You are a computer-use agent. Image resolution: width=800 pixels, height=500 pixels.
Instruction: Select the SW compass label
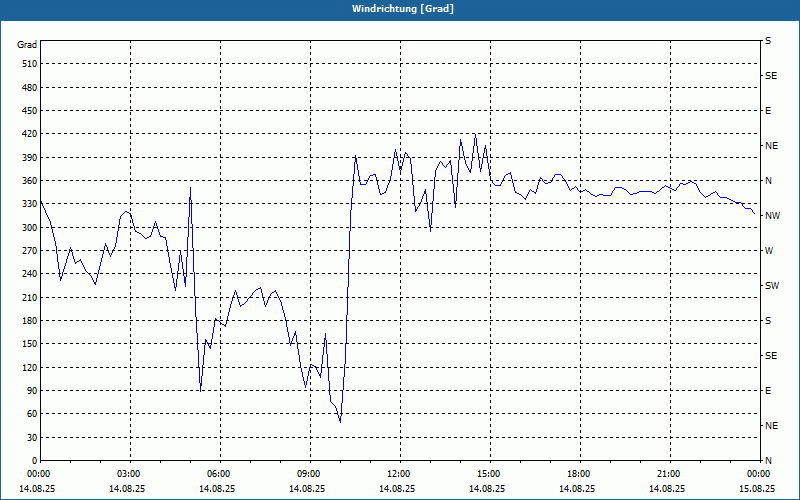pyautogui.click(x=772, y=286)
